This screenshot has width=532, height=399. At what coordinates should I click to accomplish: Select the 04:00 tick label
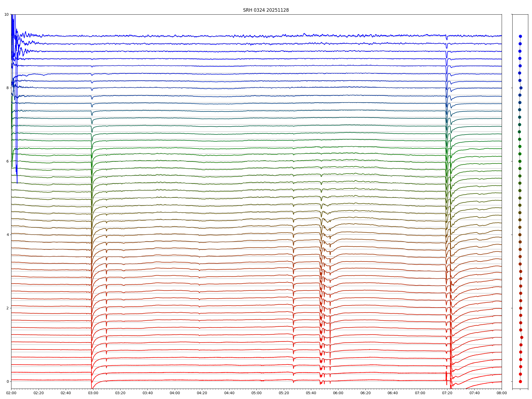tap(175, 393)
